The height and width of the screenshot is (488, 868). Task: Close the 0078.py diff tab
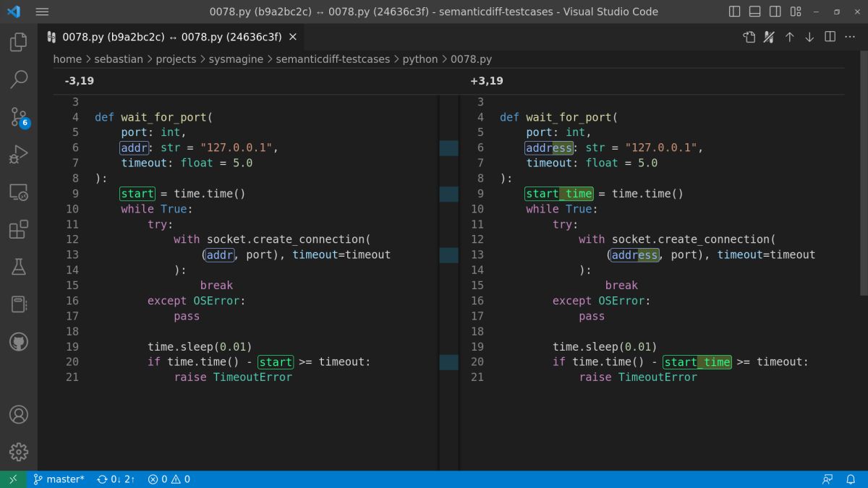point(293,37)
